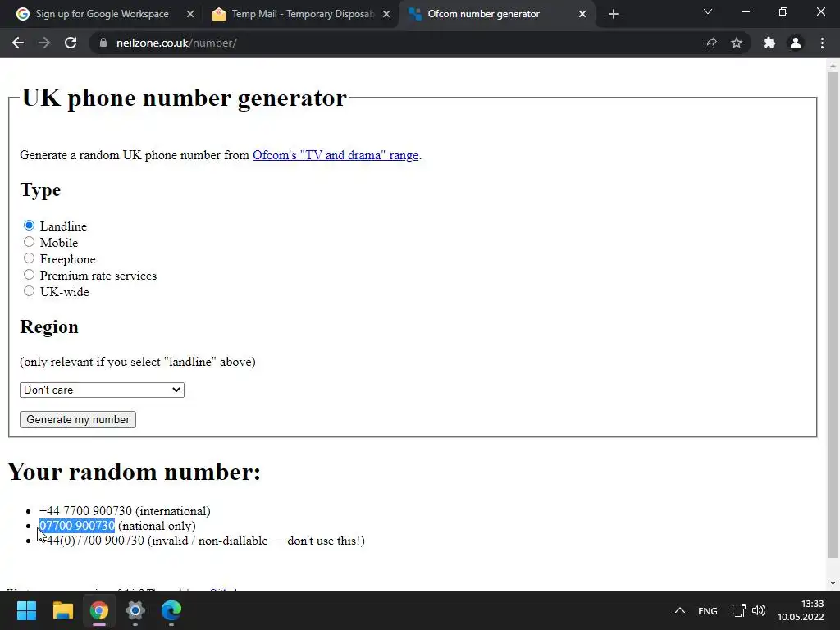Viewport: 840px width, 630px height.
Task: Show hidden system tray icons
Action: coord(680,610)
